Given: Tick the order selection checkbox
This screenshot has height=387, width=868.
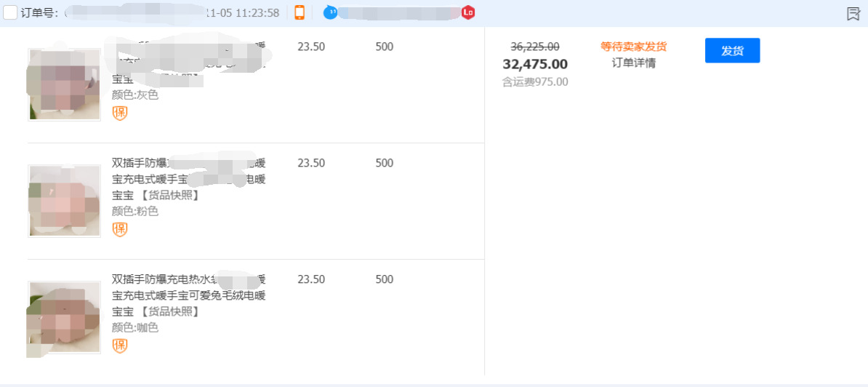Looking at the screenshot, I should coord(10,12).
